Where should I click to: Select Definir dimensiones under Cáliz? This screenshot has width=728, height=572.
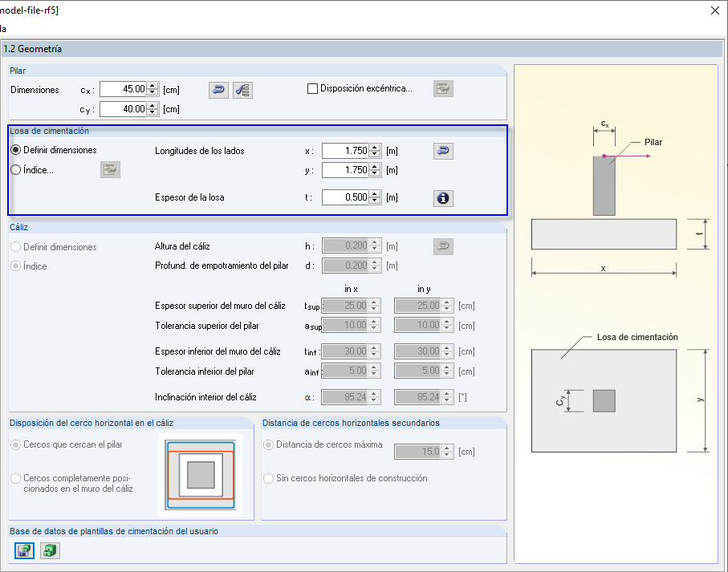pos(16,247)
